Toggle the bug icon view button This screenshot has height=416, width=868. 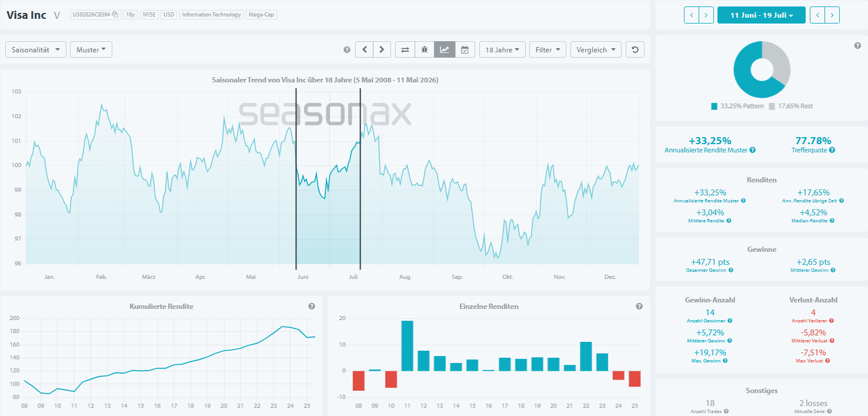(x=425, y=50)
